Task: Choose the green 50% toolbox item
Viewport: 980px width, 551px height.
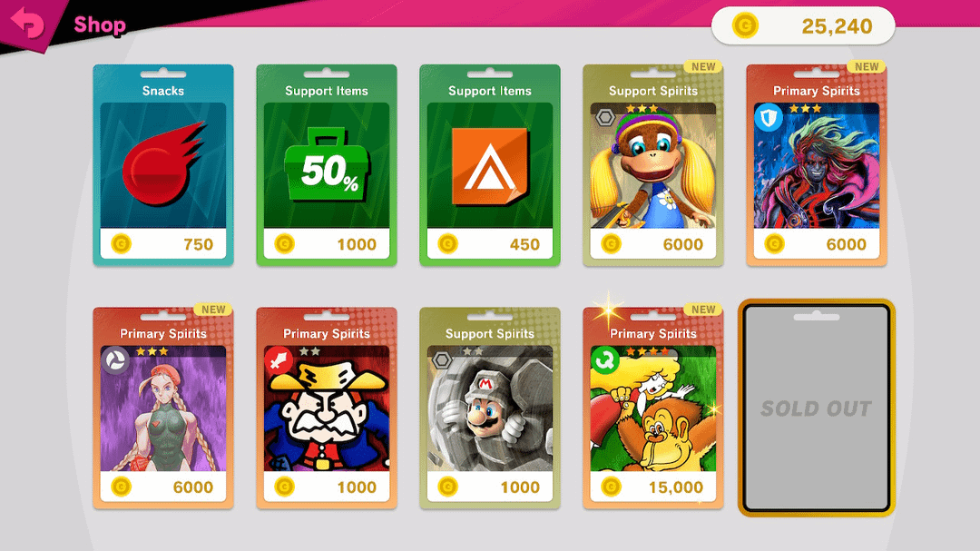Action: click(x=327, y=164)
